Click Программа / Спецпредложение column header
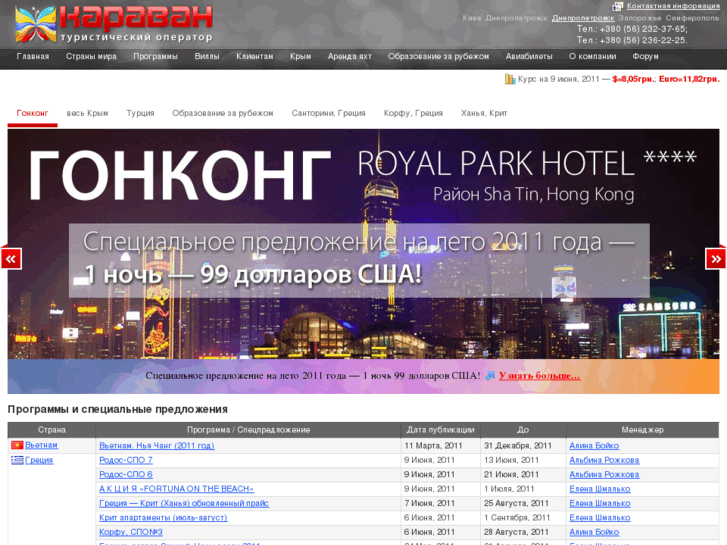Screen dimensions: 727x545 249,430
